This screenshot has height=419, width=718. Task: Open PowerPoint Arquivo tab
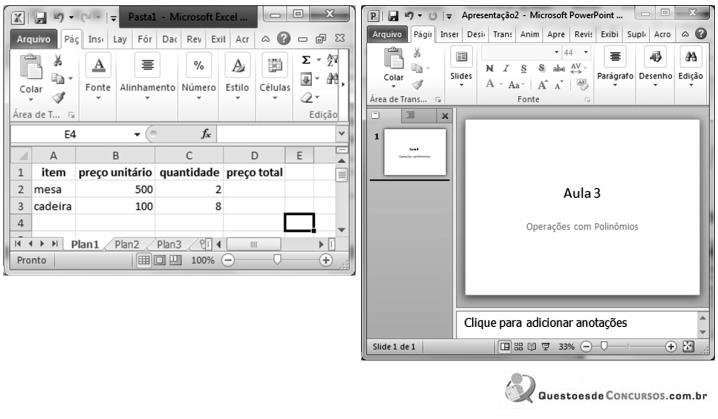387,34
